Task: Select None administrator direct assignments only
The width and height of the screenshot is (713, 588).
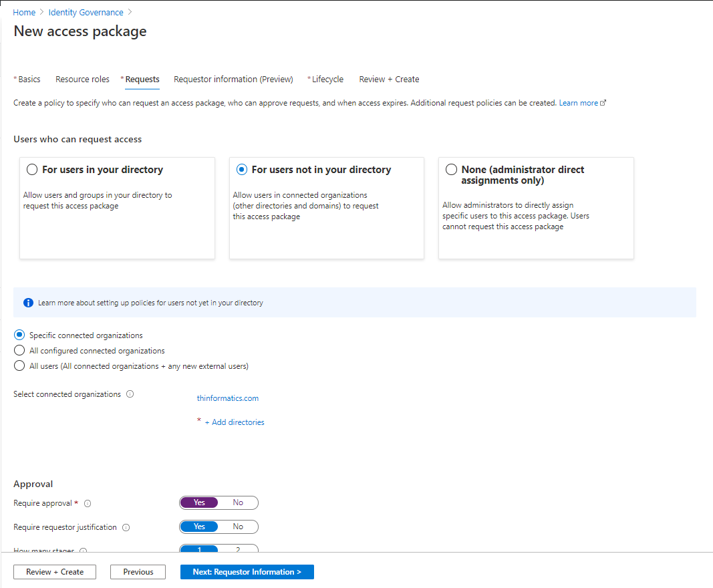Action: pyautogui.click(x=451, y=170)
